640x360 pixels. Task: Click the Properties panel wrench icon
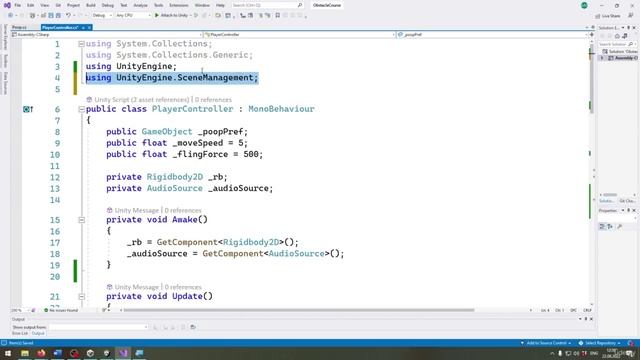click(x=620, y=227)
